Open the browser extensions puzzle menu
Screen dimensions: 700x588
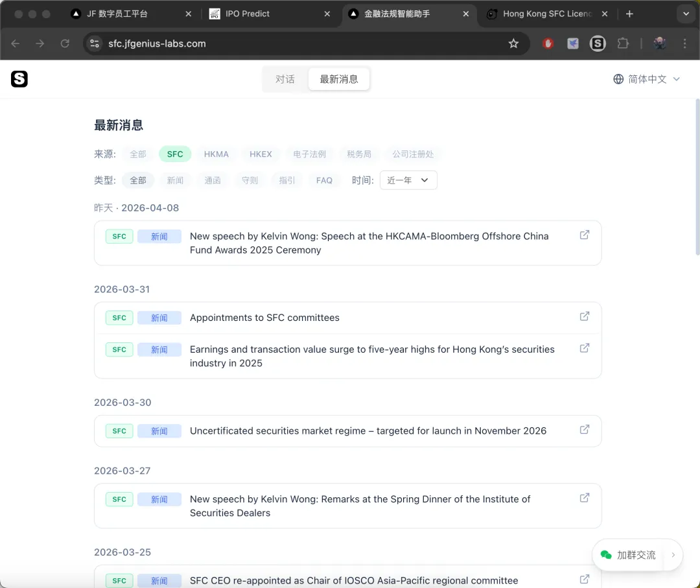point(623,43)
